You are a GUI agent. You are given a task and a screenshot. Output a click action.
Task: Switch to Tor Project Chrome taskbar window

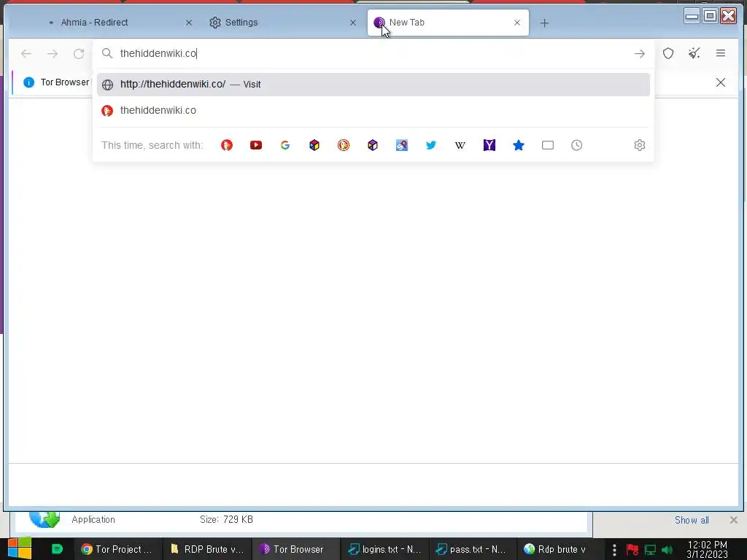coord(117,549)
